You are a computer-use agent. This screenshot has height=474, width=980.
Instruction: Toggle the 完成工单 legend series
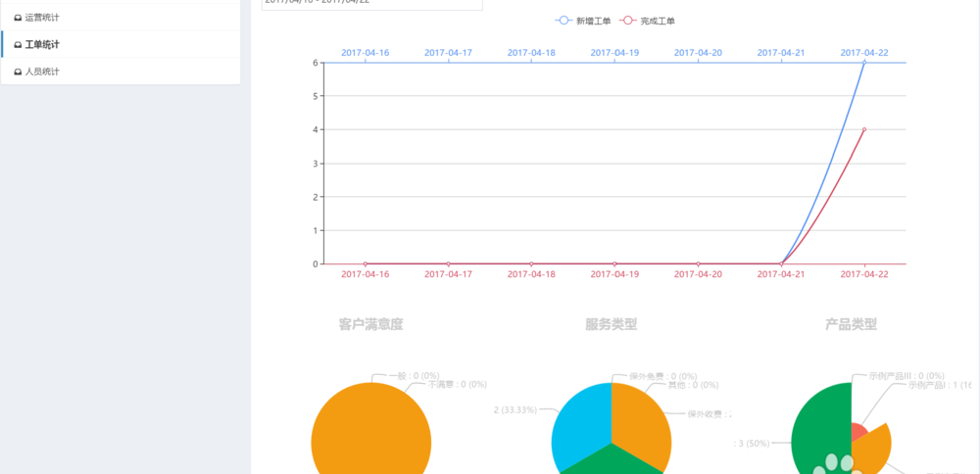pyautogui.click(x=647, y=21)
